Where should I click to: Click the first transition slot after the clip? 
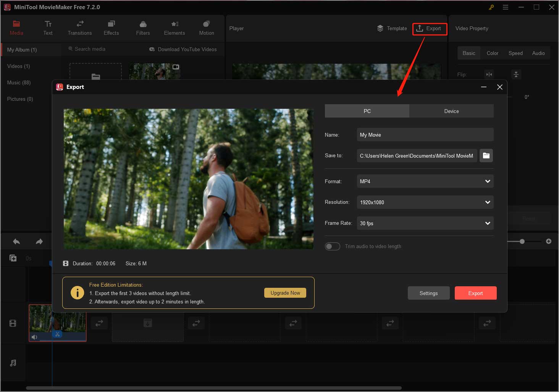tap(99, 323)
